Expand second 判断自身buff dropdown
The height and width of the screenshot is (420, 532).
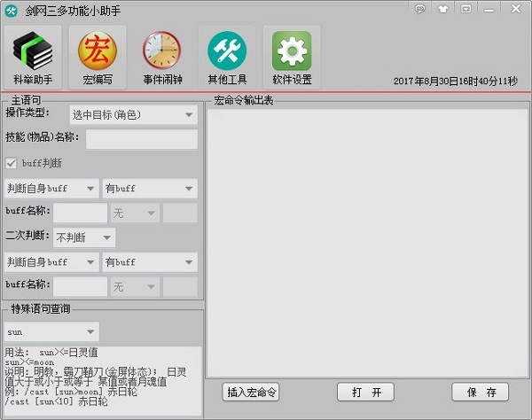[51, 262]
